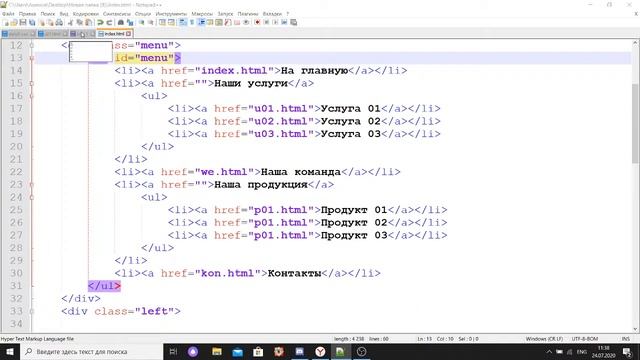640x360 pixels.
Task: Open the Синтаксисы menu
Action: point(117,14)
